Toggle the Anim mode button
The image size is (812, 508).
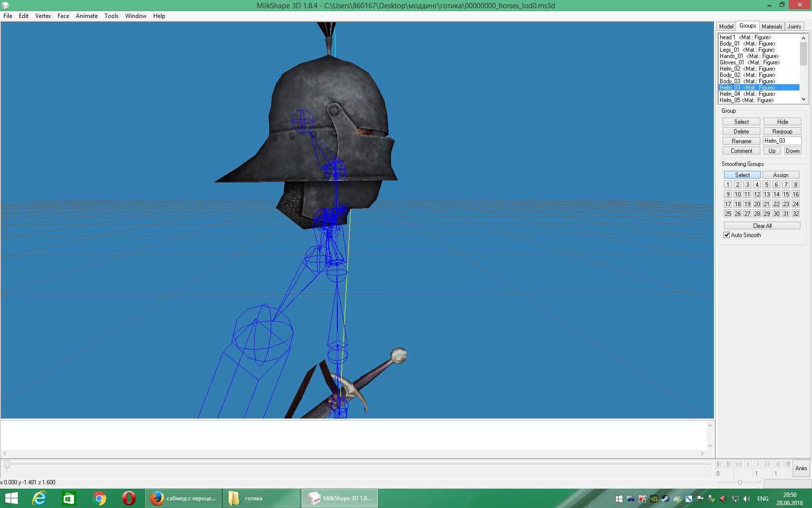tap(801, 468)
